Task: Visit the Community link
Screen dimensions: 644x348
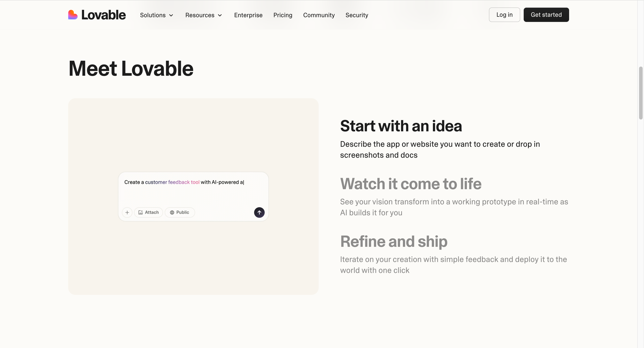Action: point(319,15)
